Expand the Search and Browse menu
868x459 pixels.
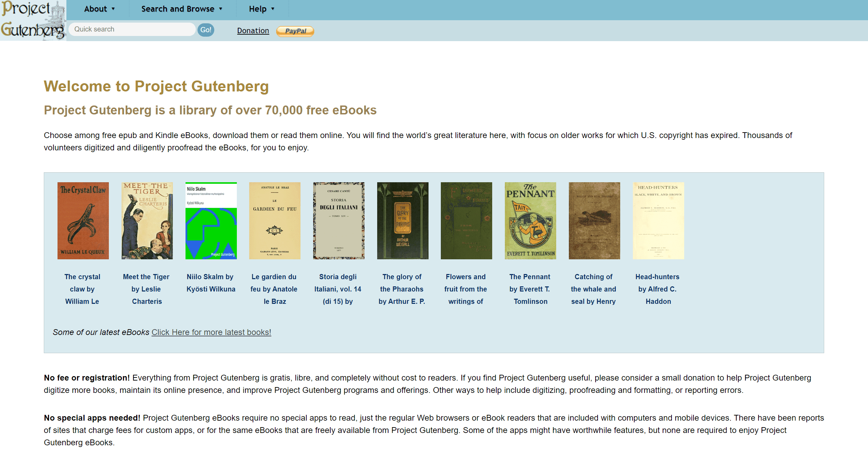click(x=182, y=9)
